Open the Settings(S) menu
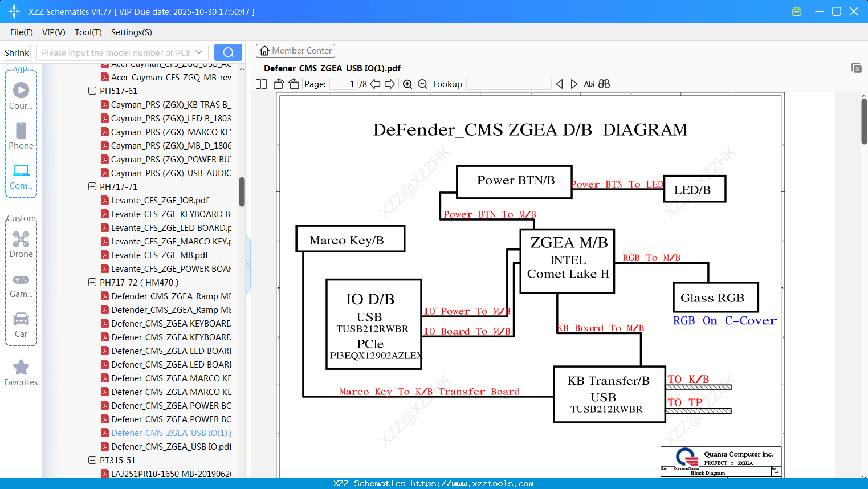This screenshot has width=868, height=489. [x=132, y=32]
